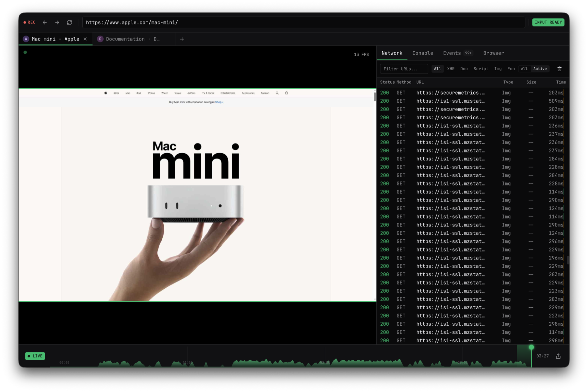Filter requests by Script

pos(481,69)
